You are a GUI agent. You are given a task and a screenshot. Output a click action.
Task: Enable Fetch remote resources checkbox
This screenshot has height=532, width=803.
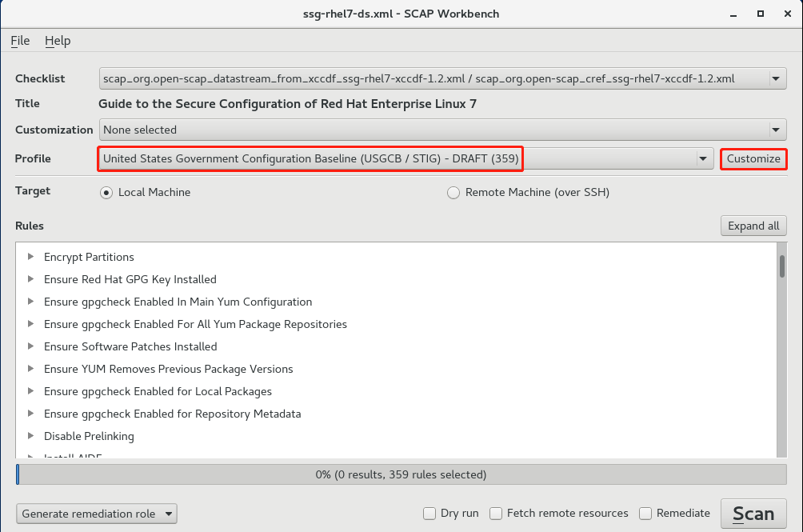496,514
